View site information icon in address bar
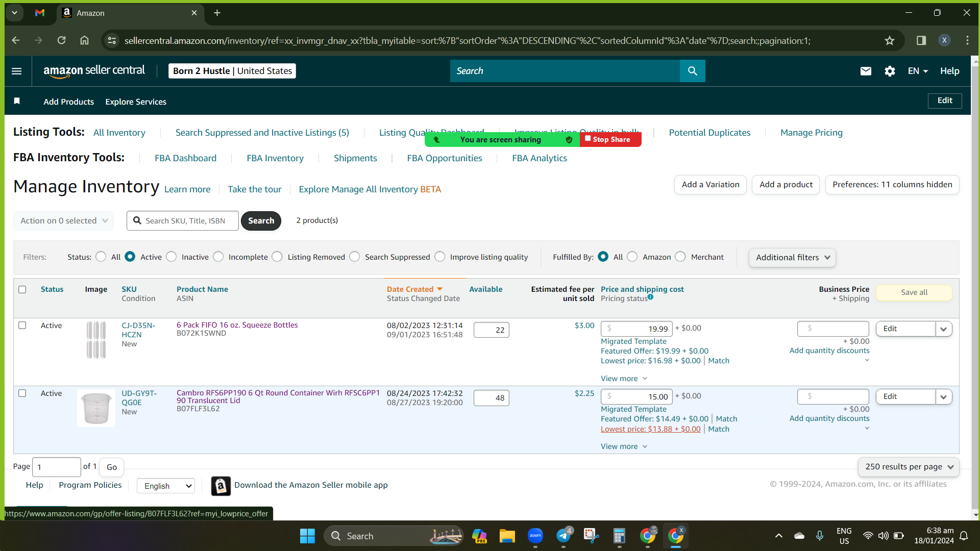Screen dimensions: 980x551 point(112,40)
